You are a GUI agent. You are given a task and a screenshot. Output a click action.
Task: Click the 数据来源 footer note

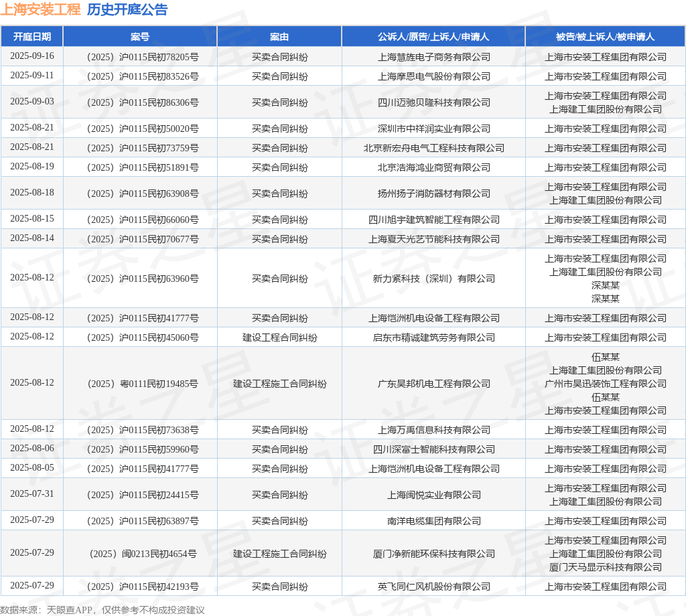pyautogui.click(x=102, y=610)
